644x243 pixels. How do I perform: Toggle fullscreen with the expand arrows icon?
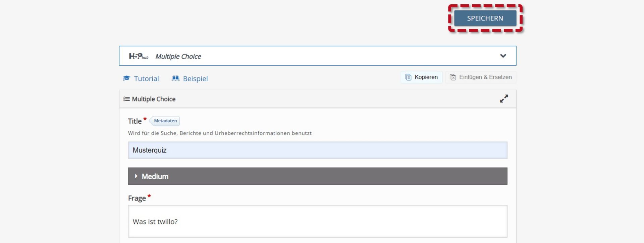tap(504, 99)
